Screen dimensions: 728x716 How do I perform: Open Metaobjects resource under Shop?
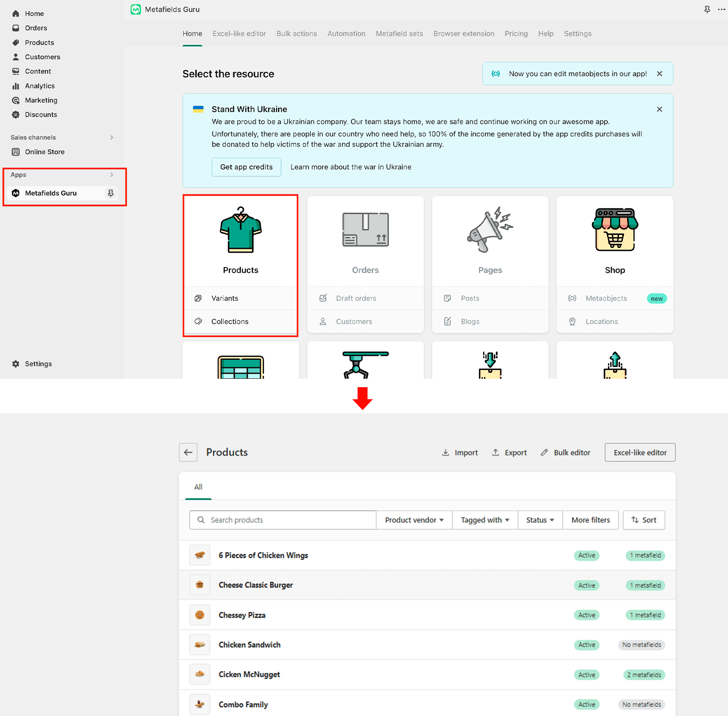coord(615,298)
